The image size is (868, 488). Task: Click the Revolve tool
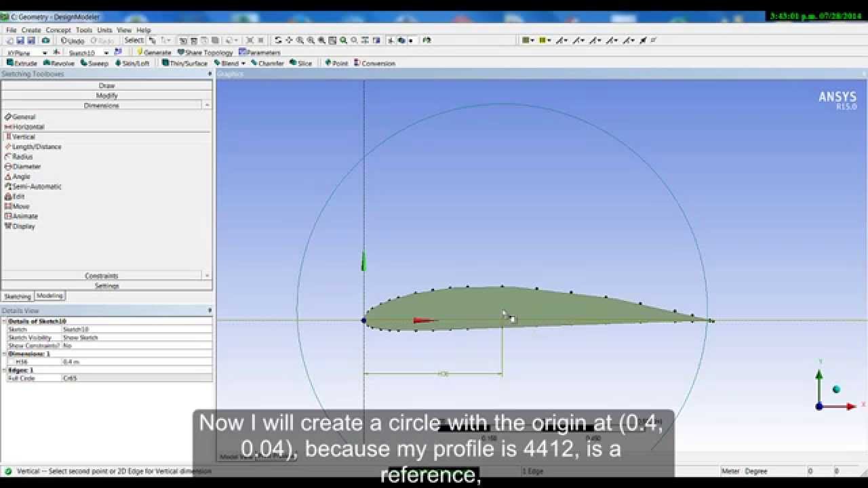pos(59,63)
